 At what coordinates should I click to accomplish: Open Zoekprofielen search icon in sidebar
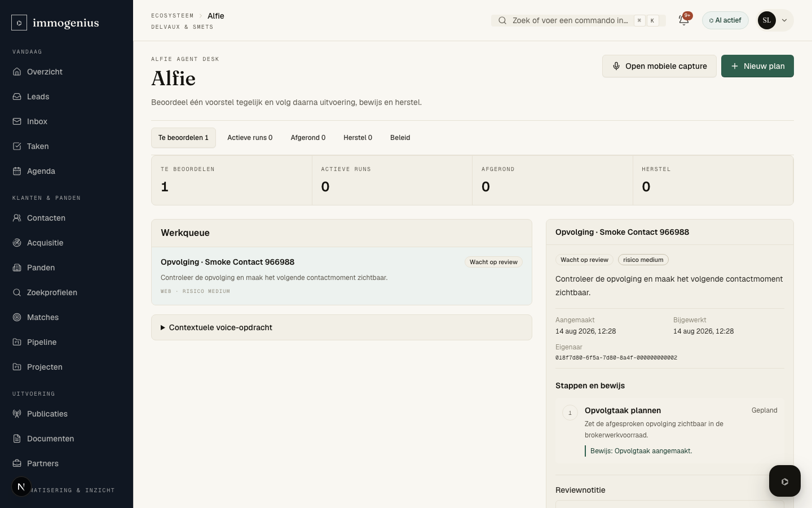(17, 292)
